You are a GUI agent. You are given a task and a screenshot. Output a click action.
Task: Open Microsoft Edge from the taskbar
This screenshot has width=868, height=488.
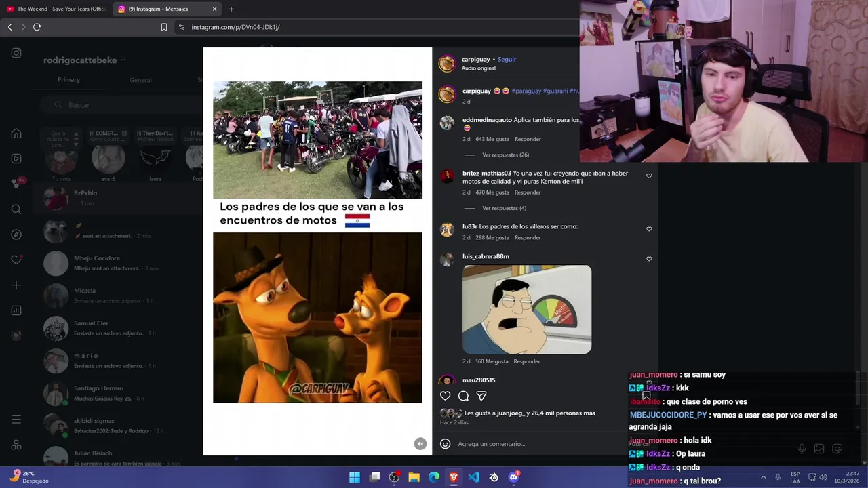click(x=434, y=477)
